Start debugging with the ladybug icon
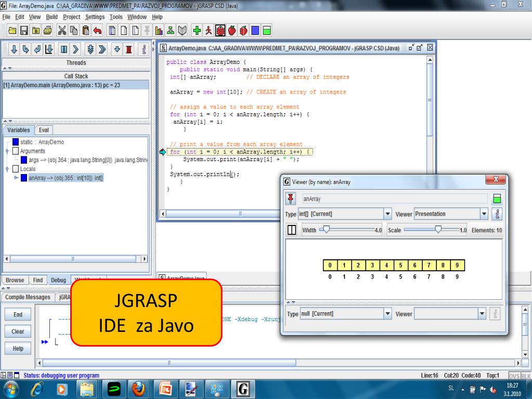532x399 pixels. coord(220,31)
